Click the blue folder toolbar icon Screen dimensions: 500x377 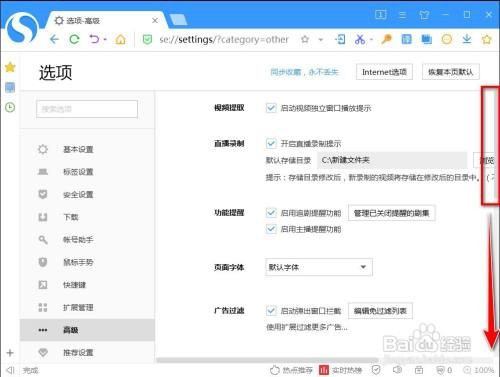426,40
